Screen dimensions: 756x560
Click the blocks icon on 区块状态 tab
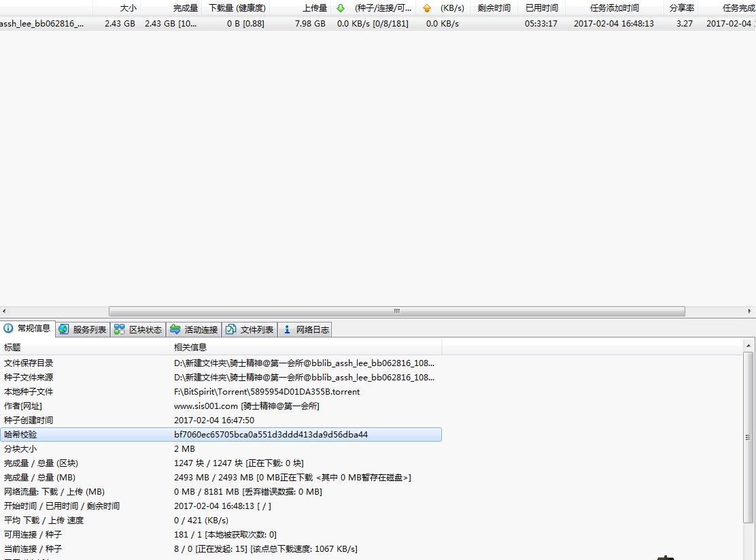(120, 329)
